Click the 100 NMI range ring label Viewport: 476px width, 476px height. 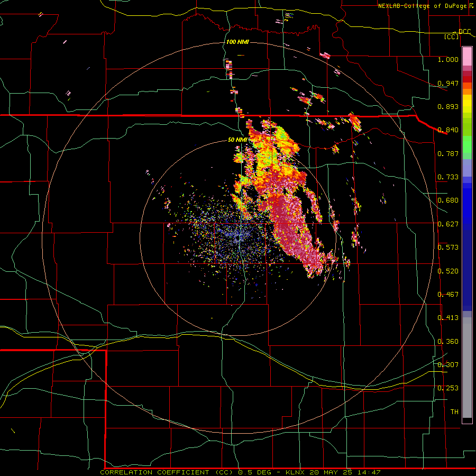click(x=237, y=42)
